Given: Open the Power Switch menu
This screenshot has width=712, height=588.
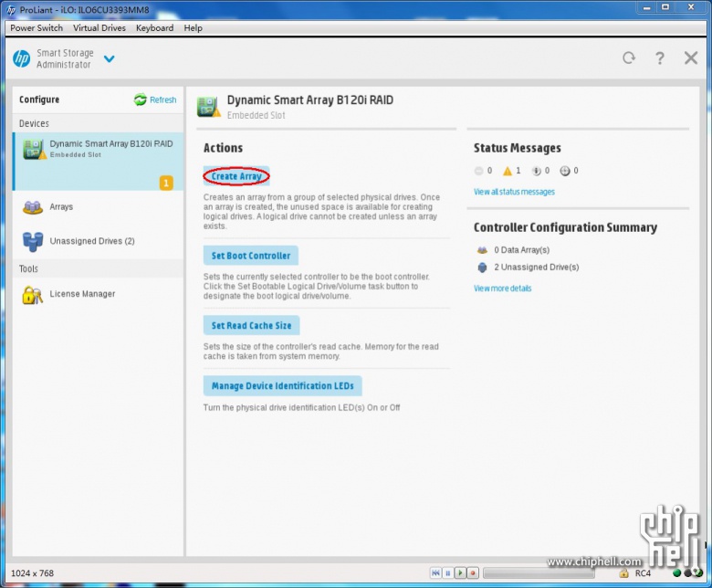Looking at the screenshot, I should point(37,28).
